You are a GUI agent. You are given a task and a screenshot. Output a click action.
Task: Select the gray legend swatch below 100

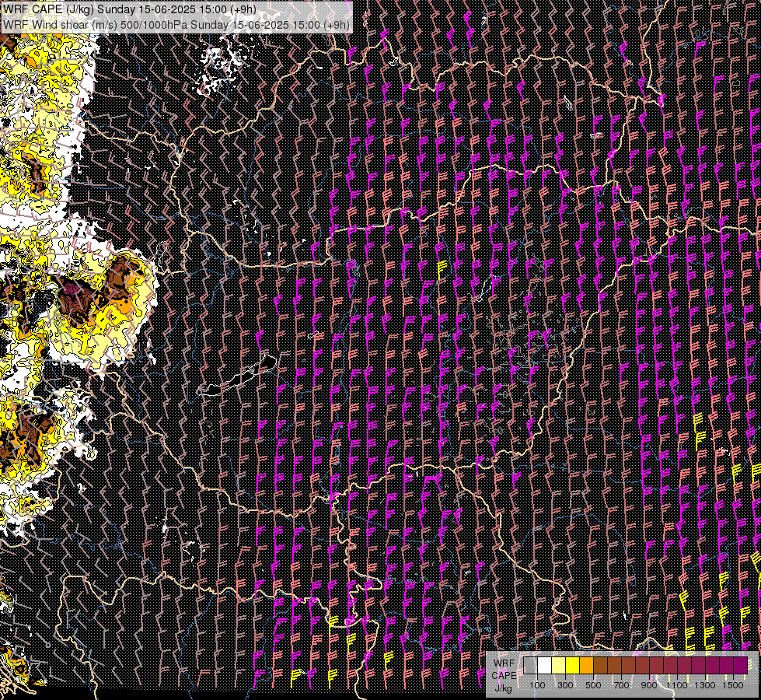(530, 665)
